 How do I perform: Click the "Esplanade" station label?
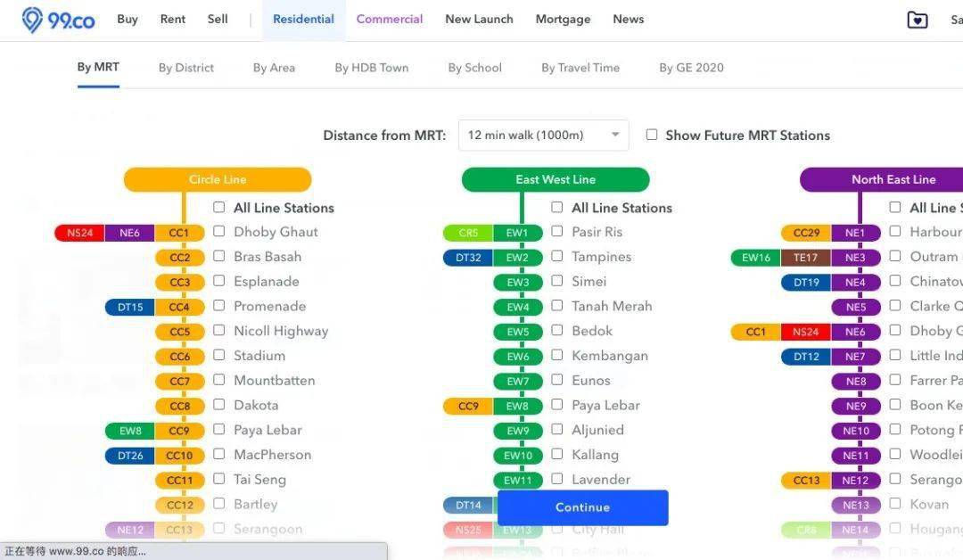(267, 282)
